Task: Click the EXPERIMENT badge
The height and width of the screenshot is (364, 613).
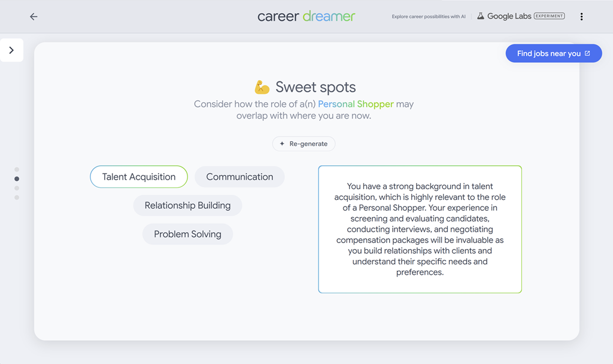Action: [549, 16]
